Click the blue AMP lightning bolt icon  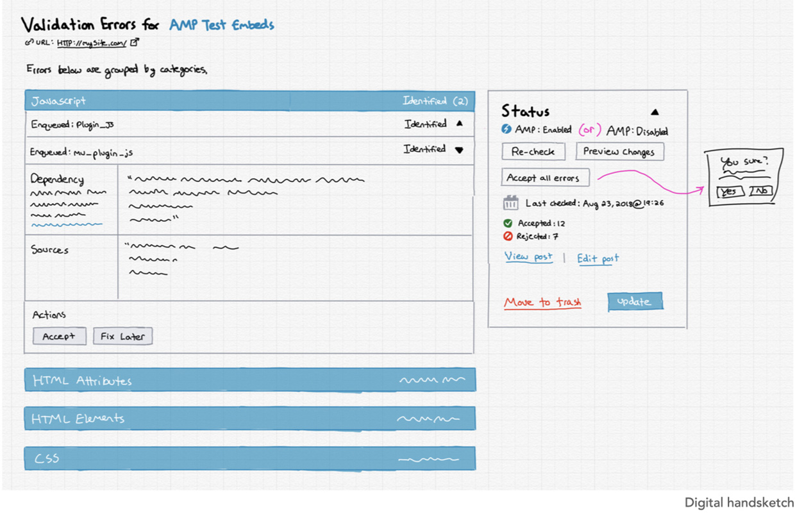pyautogui.click(x=506, y=129)
